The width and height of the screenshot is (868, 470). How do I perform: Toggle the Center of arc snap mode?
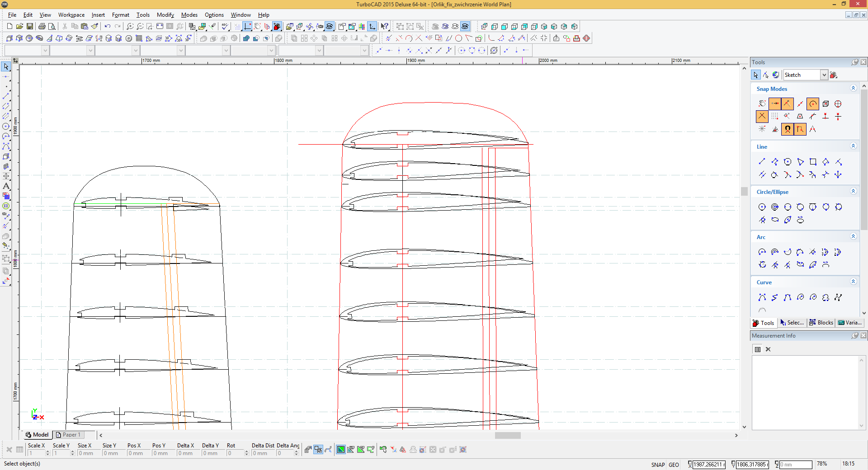click(813, 104)
